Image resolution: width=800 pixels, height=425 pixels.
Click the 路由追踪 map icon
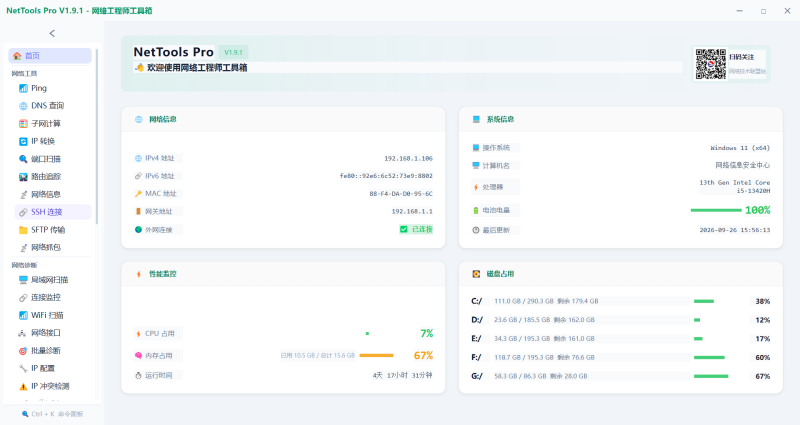(23, 177)
